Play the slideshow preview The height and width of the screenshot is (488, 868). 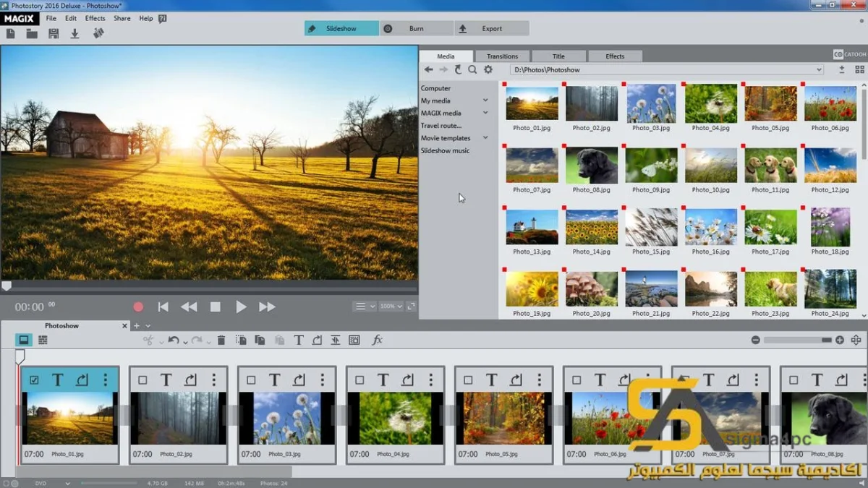click(x=241, y=307)
